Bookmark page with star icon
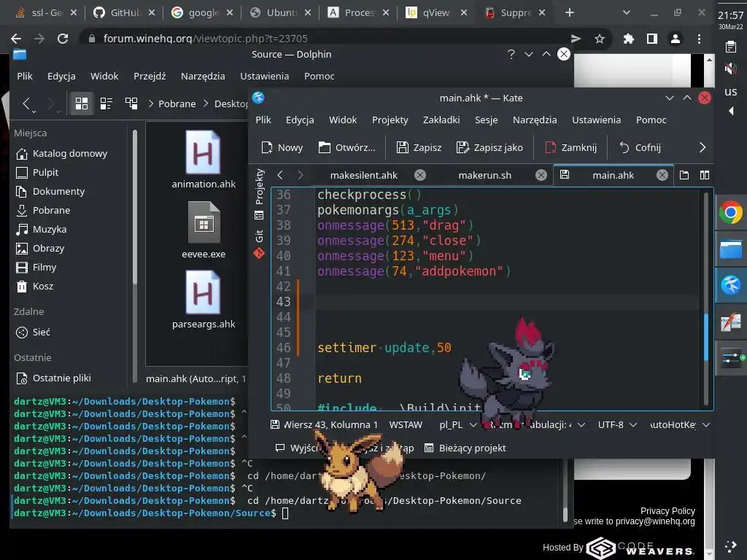747x560 pixels. click(600, 39)
